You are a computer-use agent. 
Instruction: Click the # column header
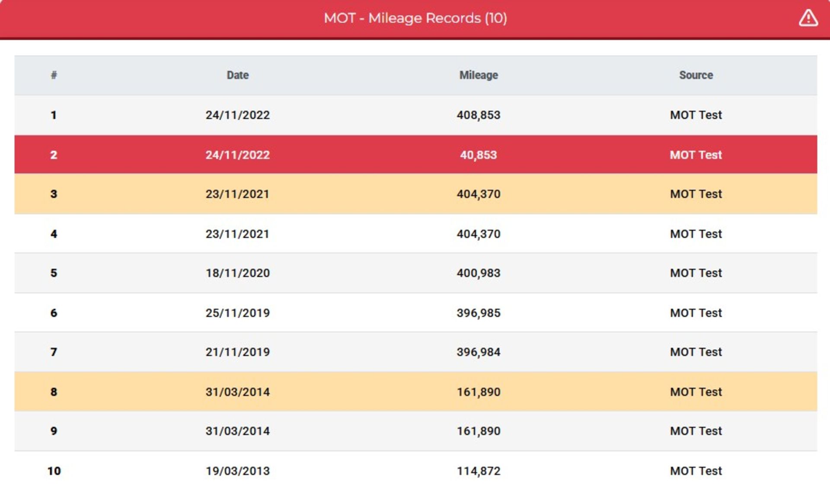click(54, 75)
